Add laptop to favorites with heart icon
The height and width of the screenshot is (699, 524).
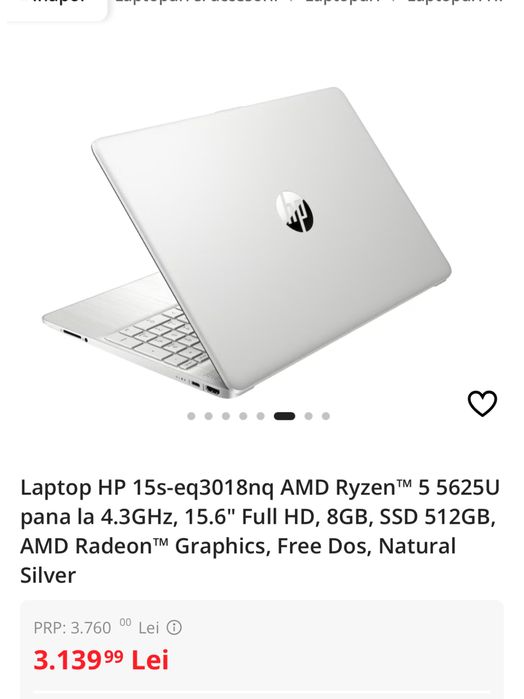(482, 403)
